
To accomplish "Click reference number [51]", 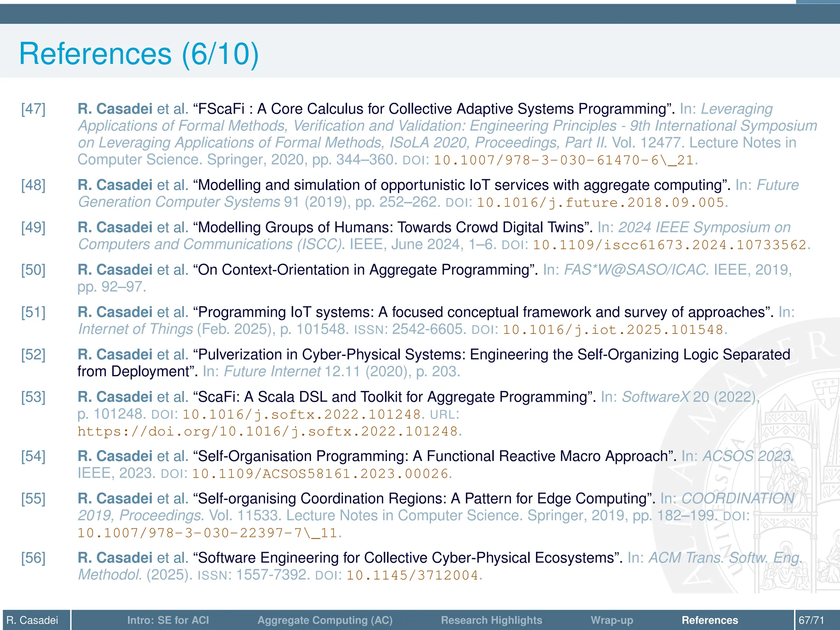I will tap(33, 312).
